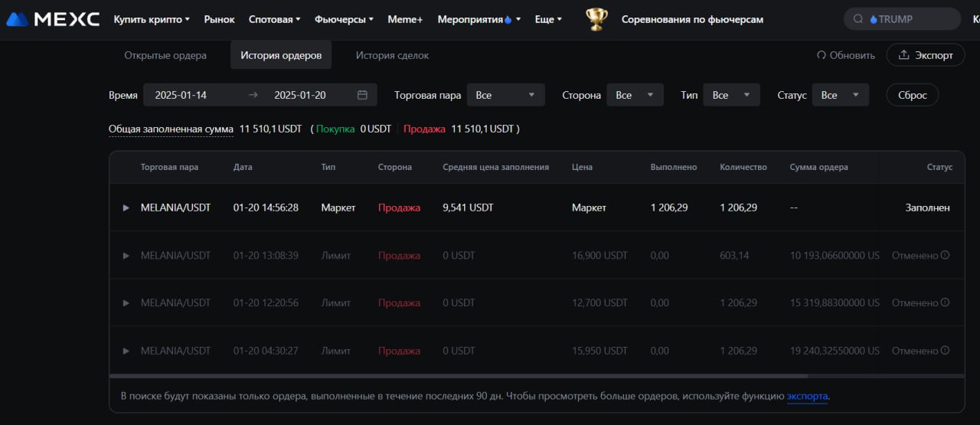The width and height of the screenshot is (980, 425).
Task: Expand the 14:56:28 market order row
Action: pyautogui.click(x=126, y=208)
